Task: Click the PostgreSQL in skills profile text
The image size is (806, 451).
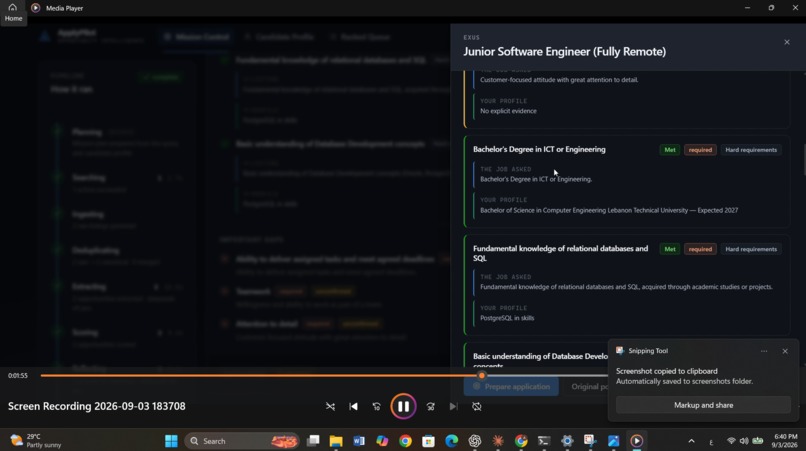Action: coord(507,318)
